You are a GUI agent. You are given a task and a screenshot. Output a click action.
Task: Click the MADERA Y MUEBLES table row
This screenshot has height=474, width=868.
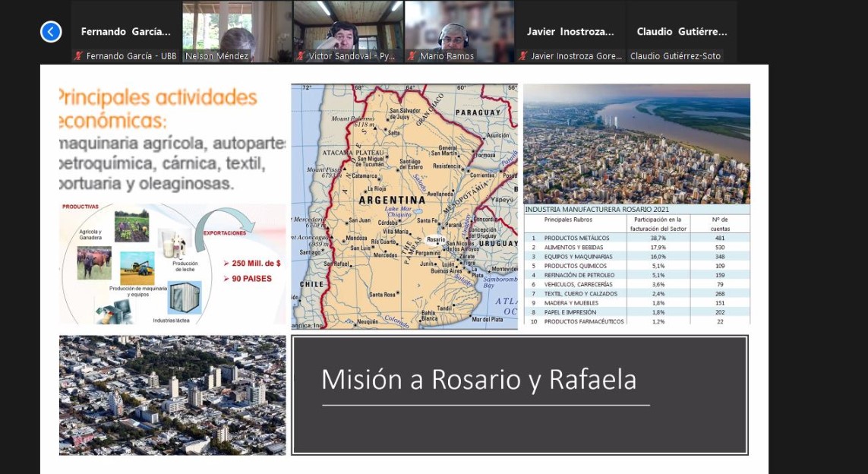(636, 303)
